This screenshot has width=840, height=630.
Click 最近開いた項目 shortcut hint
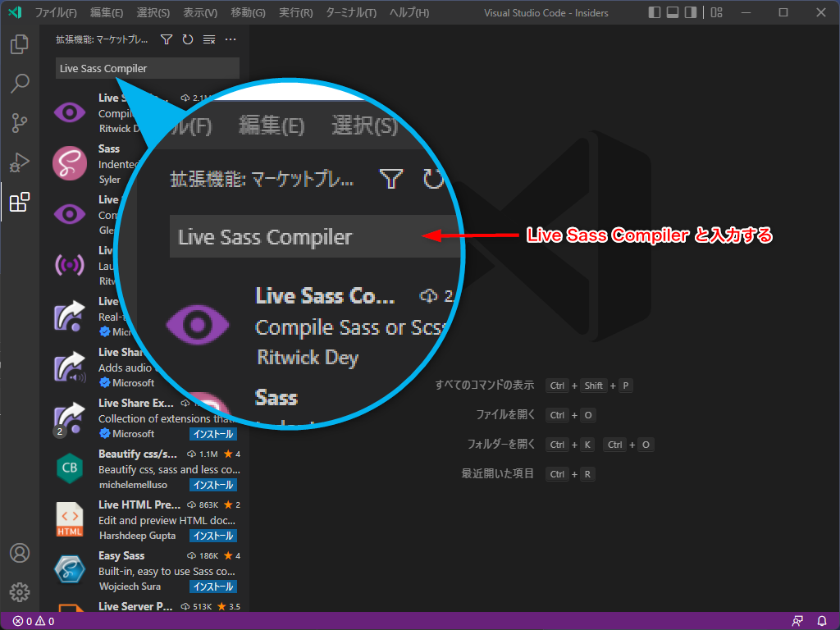click(x=498, y=473)
